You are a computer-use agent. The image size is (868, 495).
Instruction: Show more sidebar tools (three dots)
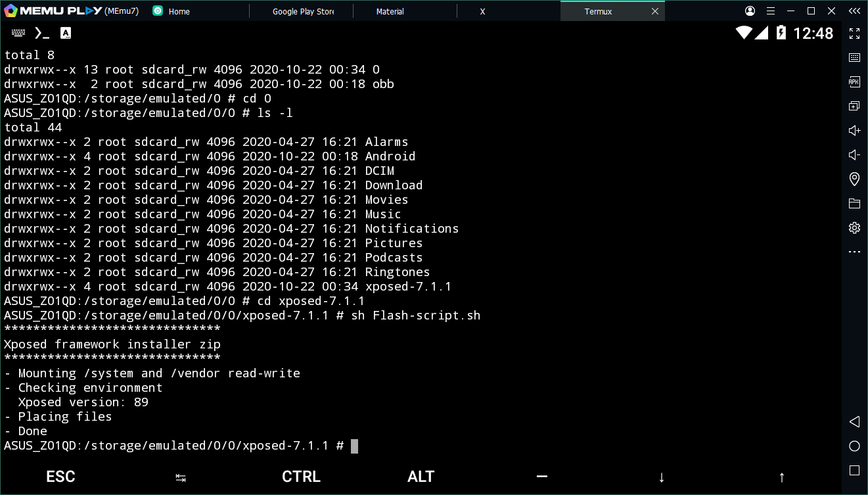pyautogui.click(x=854, y=252)
